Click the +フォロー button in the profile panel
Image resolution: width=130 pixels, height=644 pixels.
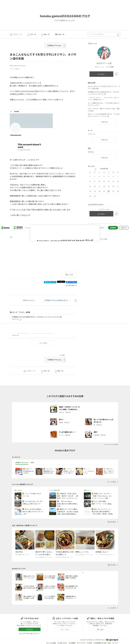coord(101,74)
